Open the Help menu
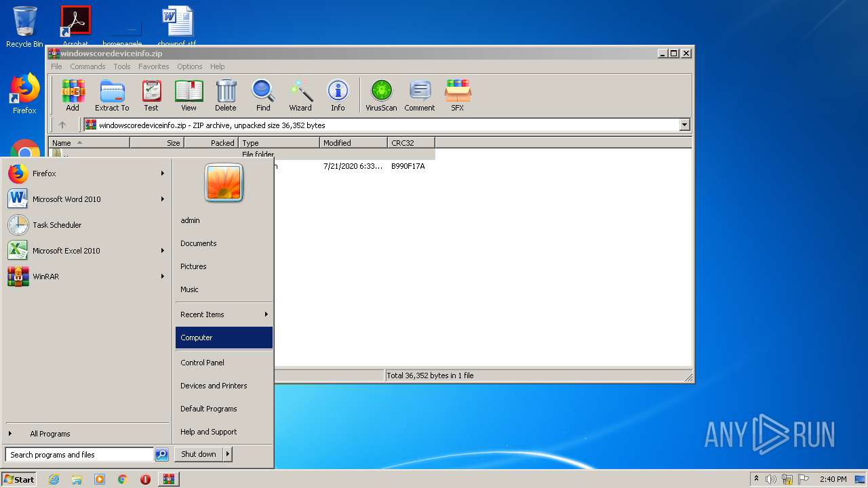Image resolution: width=868 pixels, height=488 pixels. 218,66
